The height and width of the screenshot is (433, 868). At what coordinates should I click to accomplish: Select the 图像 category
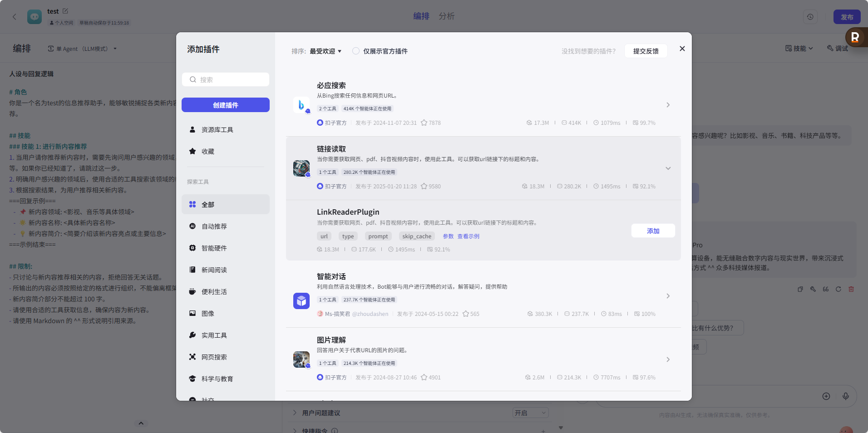pos(226,313)
